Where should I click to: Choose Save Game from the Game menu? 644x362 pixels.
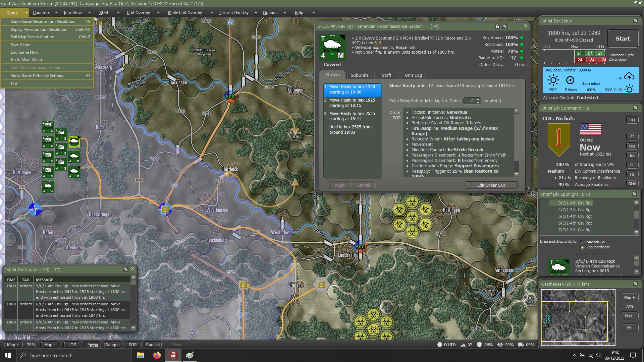(20, 45)
